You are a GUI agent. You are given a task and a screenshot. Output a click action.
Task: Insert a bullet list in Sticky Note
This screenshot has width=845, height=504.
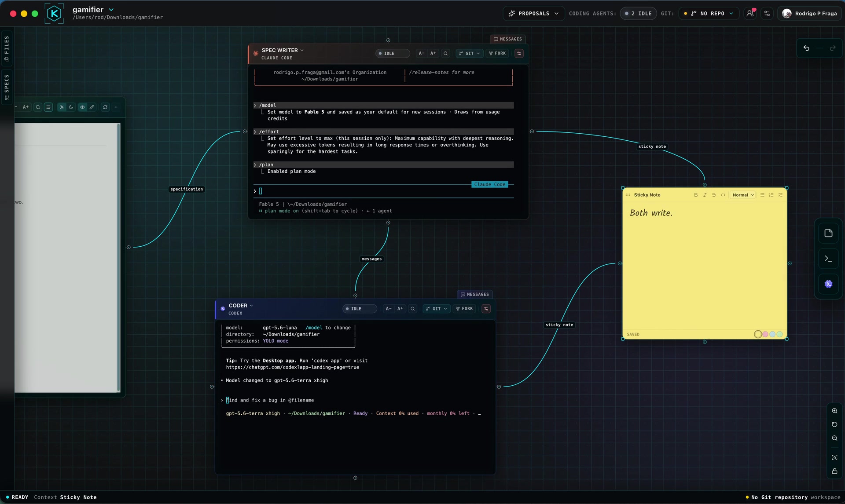762,195
